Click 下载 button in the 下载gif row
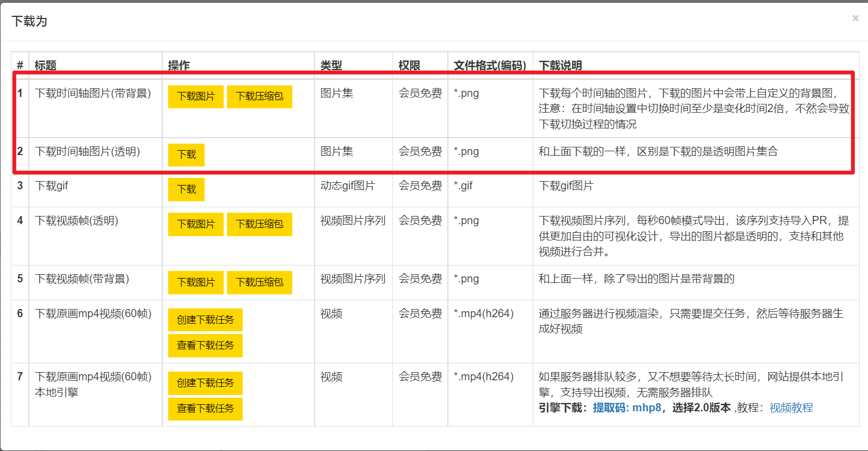This screenshot has height=451, width=868. coord(186,189)
